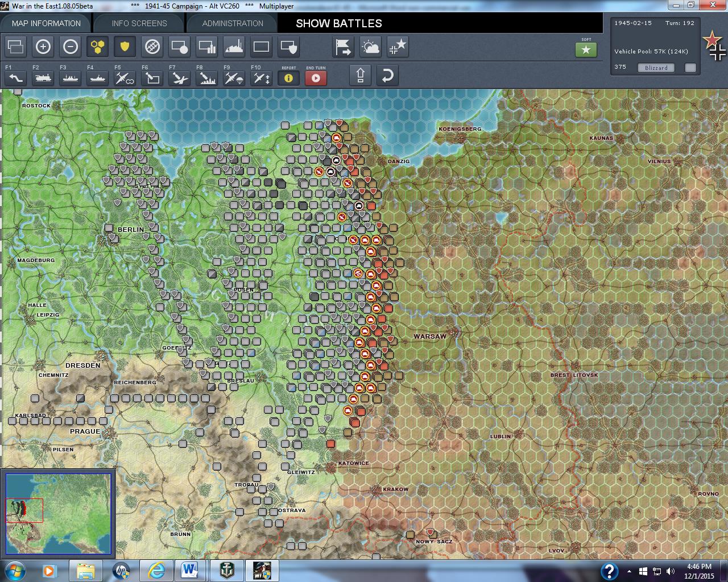Toggle the yellow hex grid display

(x=98, y=47)
